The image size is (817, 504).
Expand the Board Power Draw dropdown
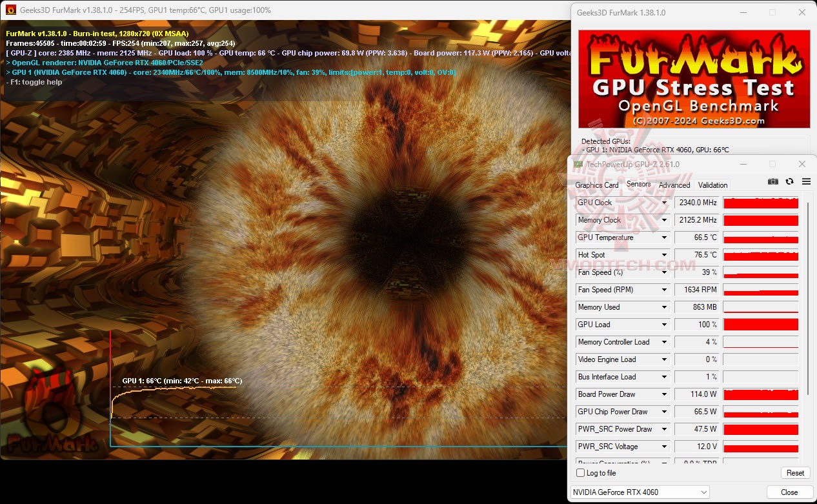664,394
